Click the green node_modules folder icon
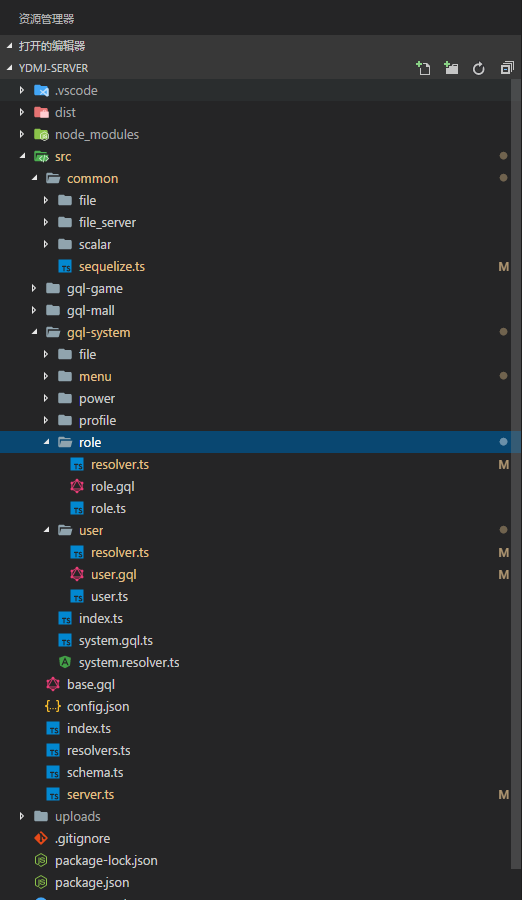The height and width of the screenshot is (900, 522). pos(41,134)
